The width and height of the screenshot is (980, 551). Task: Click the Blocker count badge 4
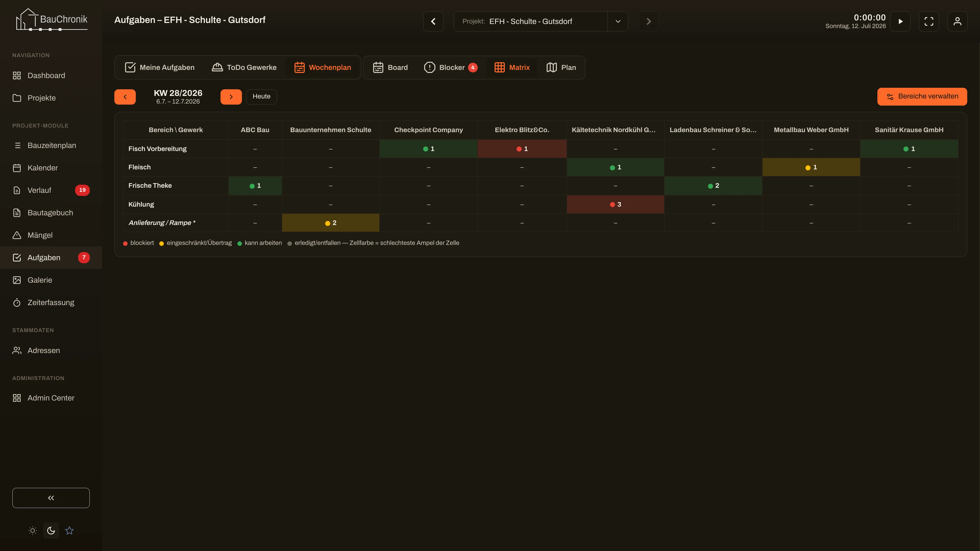click(x=473, y=67)
